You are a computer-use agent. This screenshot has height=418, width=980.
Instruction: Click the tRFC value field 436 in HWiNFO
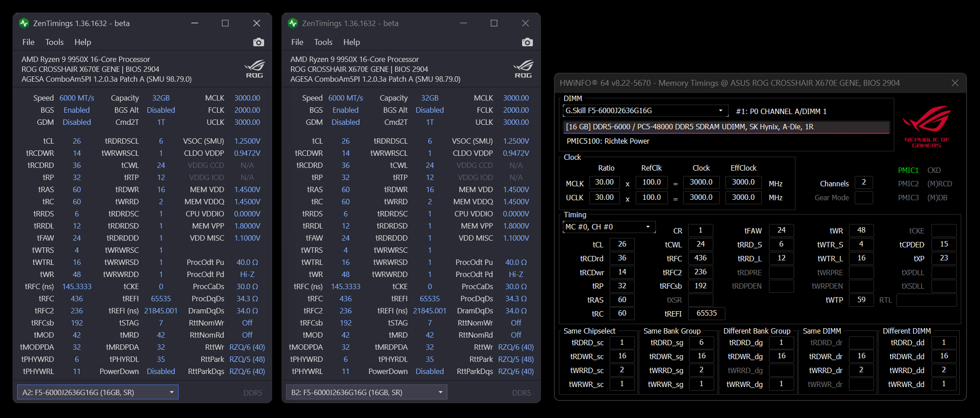click(701, 258)
